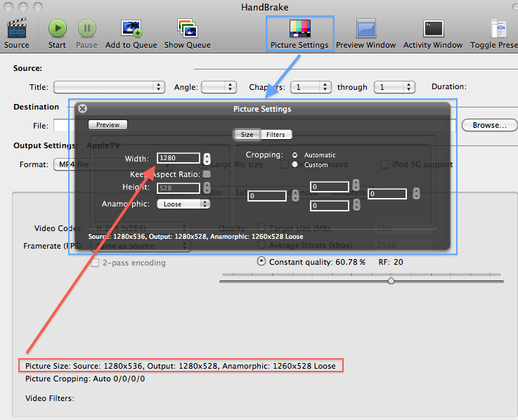Open the Anamorphic Loose dropdown
Viewport: 518px width, 420px height.
tap(183, 204)
